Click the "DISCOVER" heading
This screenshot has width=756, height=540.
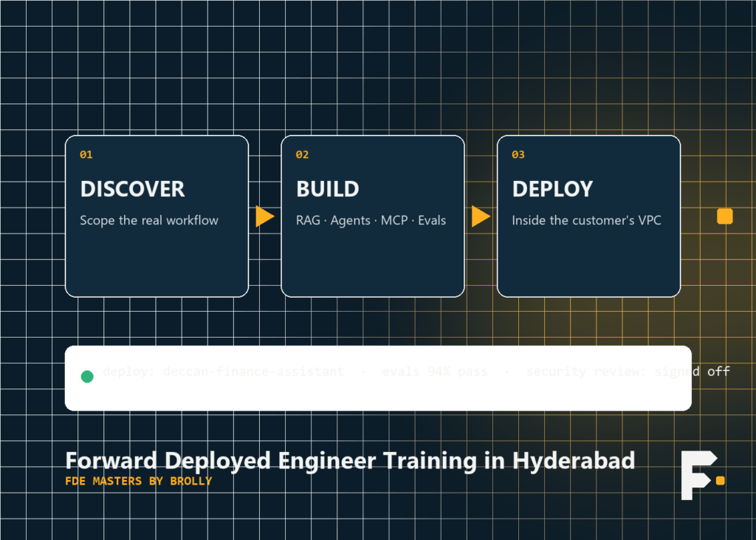(x=133, y=188)
